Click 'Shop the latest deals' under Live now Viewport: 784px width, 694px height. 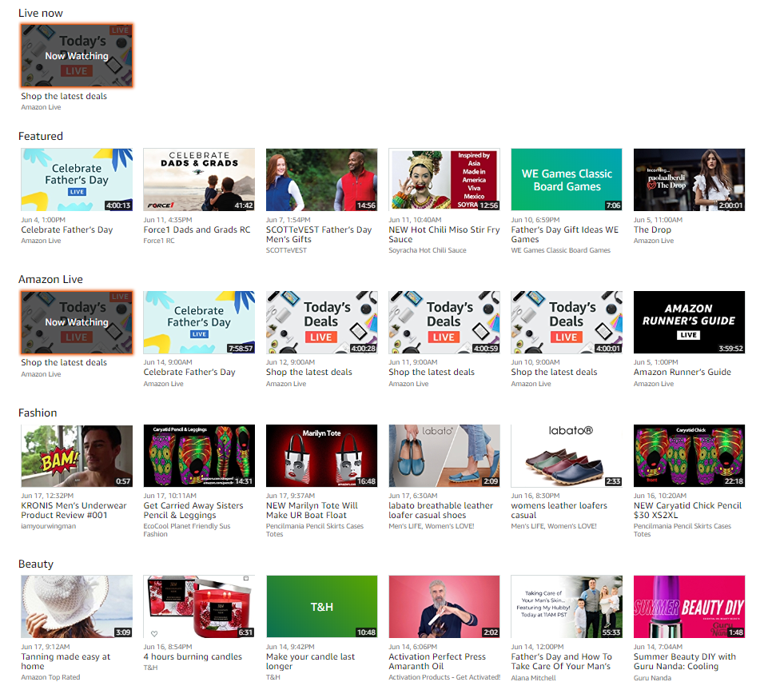click(x=64, y=96)
